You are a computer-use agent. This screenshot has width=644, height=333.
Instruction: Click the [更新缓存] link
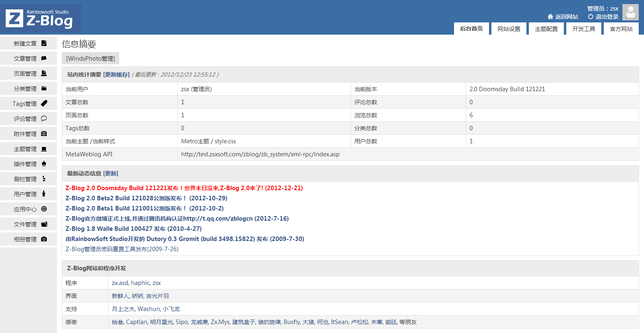click(x=116, y=74)
